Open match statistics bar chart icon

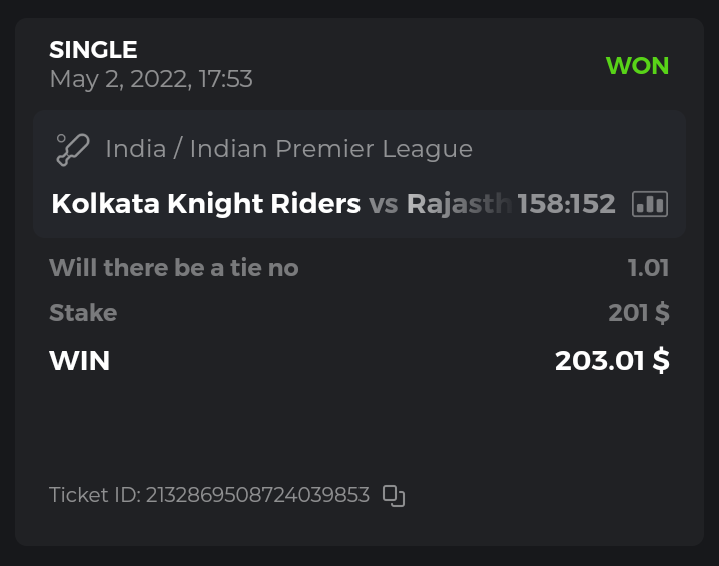(650, 204)
